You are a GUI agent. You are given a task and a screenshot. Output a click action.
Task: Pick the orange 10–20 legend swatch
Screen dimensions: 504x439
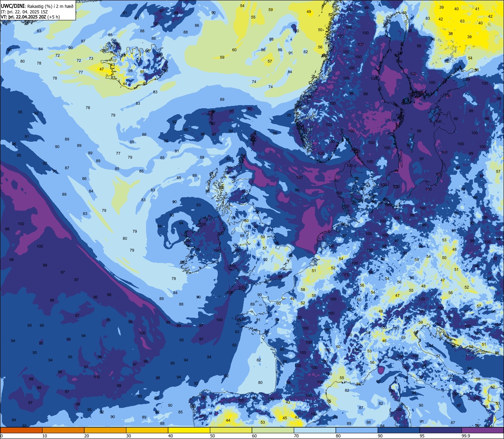click(63, 430)
